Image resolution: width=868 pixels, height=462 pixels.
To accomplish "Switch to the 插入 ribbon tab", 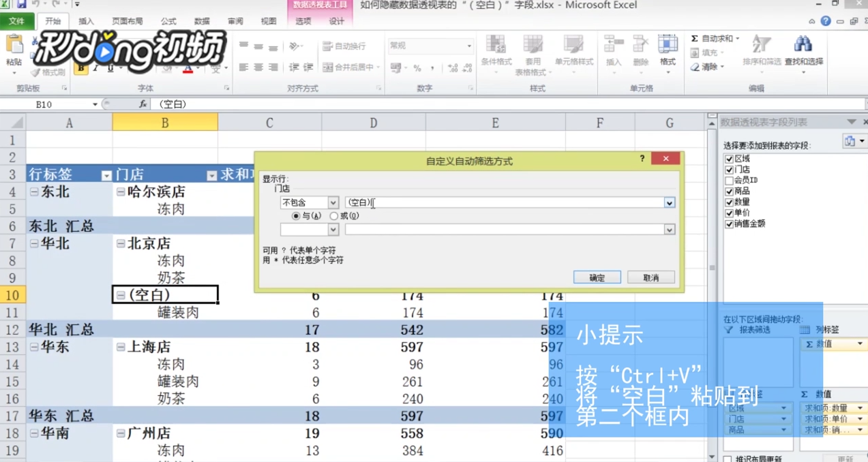I will (x=87, y=21).
